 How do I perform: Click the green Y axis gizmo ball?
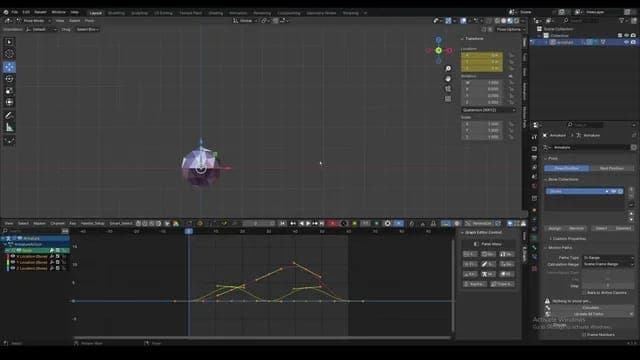pos(438,51)
